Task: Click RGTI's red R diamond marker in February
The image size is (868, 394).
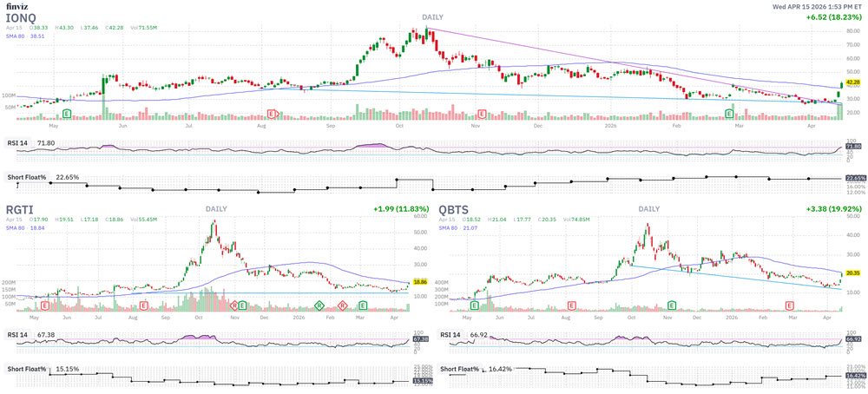Action: click(x=343, y=305)
